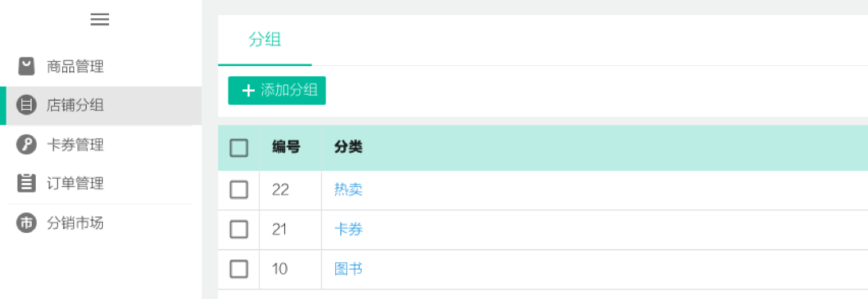
Task: Click the shopping bag icon for 商品管理
Action: 26,66
